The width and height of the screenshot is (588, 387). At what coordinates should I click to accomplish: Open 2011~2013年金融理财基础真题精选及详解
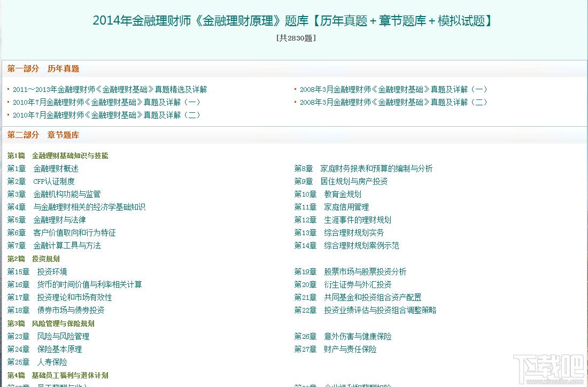click(110, 90)
